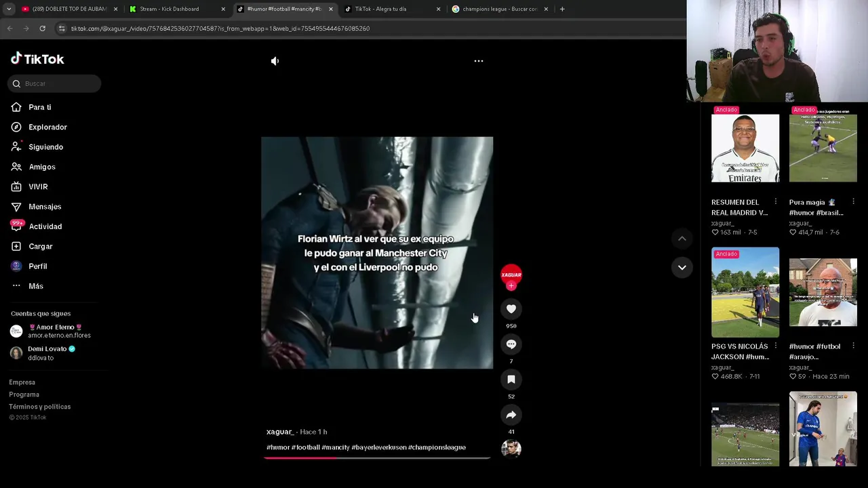Open the video comments with the bubble icon
Screen dimensions: 868x488
point(511,344)
